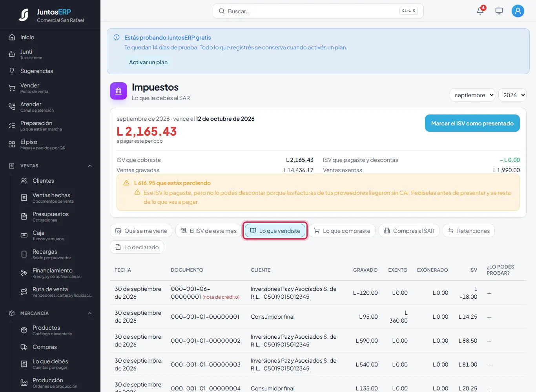Image resolution: width=536 pixels, height=392 pixels.
Task: Open Recargas in the sidebar
Action: pyautogui.click(x=56, y=254)
